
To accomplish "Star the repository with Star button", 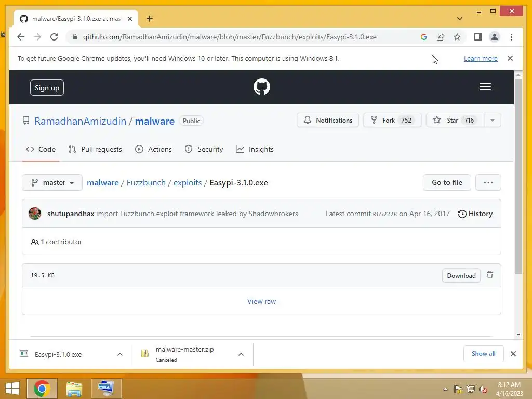I will coord(455,121).
